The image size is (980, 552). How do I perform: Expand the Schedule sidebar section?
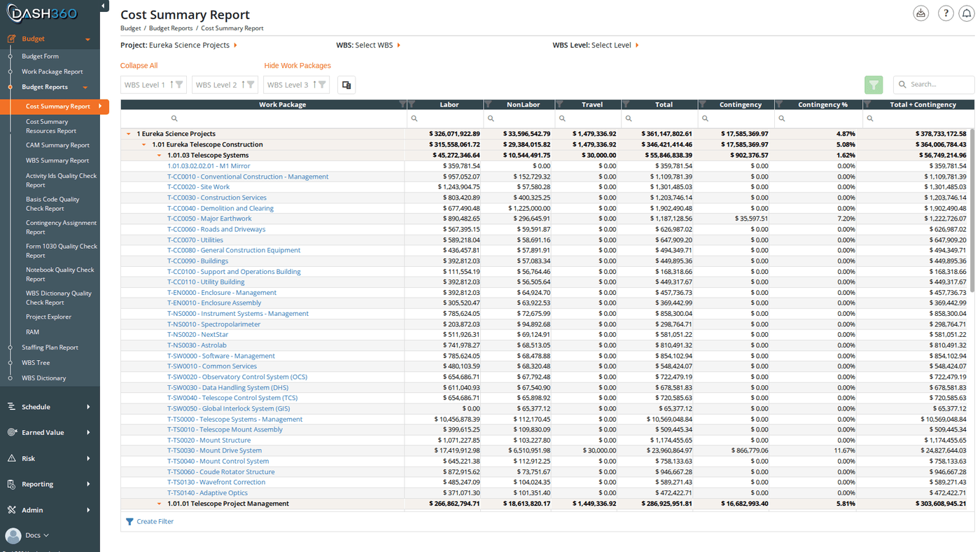pyautogui.click(x=49, y=406)
